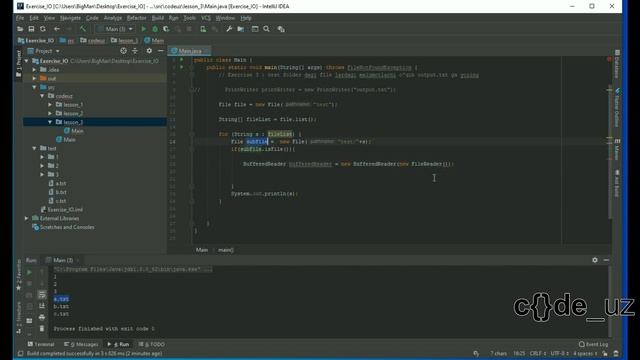Locate current file with the crosshair icon in the Project panel
Viewport: 640px width, 360px height.
123,51
